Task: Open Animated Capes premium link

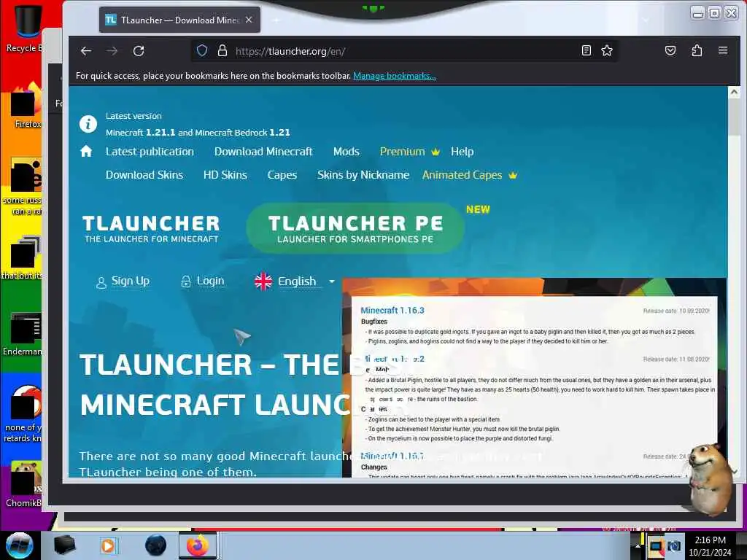Action: 469,175
